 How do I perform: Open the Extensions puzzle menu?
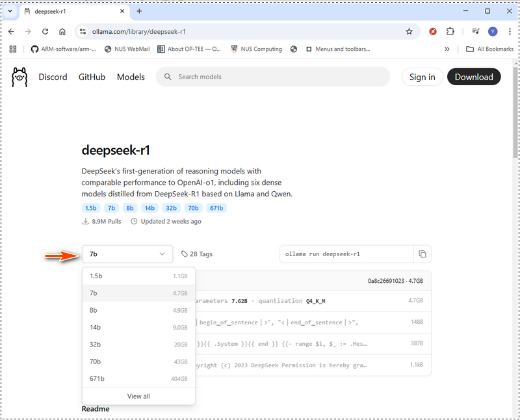coord(450,31)
